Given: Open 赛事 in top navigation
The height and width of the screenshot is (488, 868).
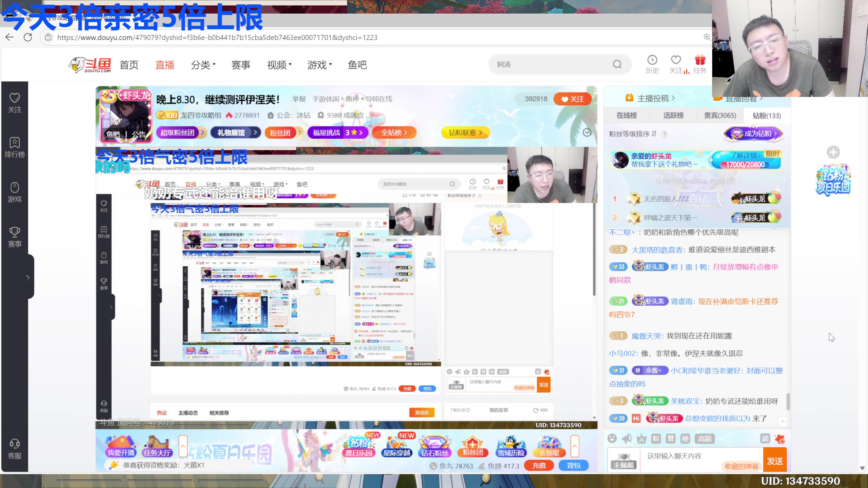Looking at the screenshot, I should click(241, 65).
